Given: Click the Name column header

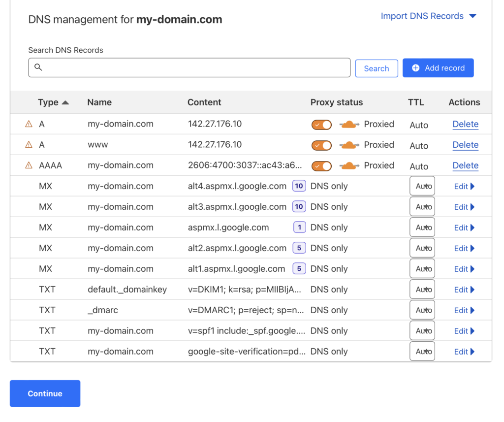Looking at the screenshot, I should click(99, 102).
